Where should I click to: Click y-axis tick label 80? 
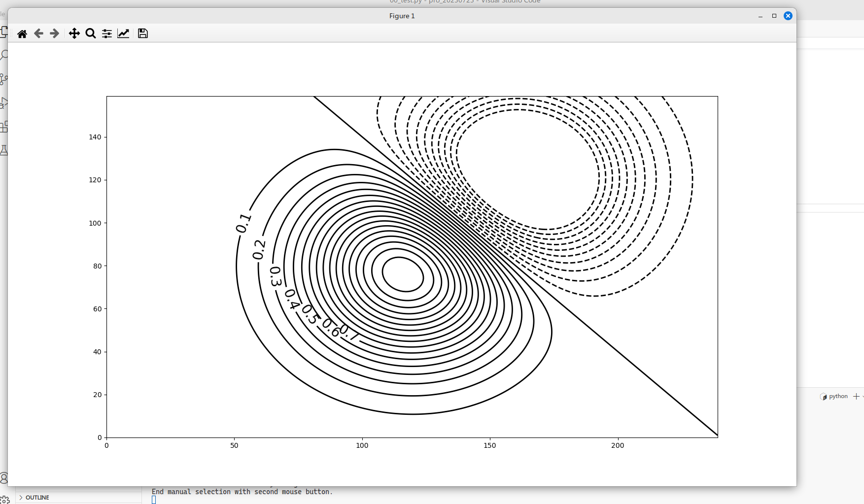[x=98, y=266]
